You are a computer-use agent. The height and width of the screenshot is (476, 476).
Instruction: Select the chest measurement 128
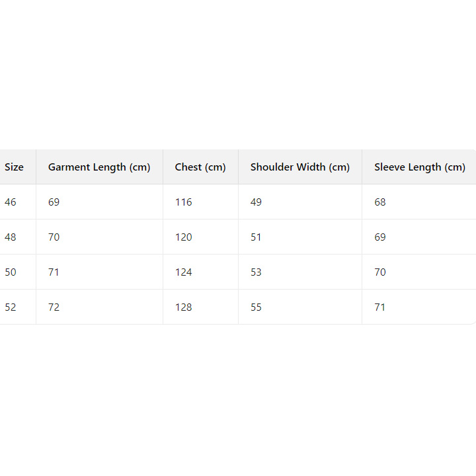click(184, 307)
